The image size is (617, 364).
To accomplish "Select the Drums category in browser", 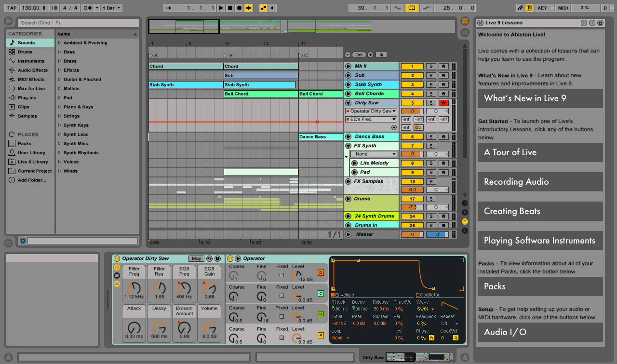I will click(30, 52).
